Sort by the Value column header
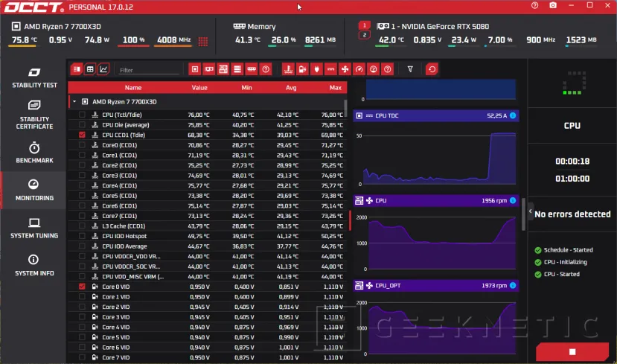 coord(199,87)
